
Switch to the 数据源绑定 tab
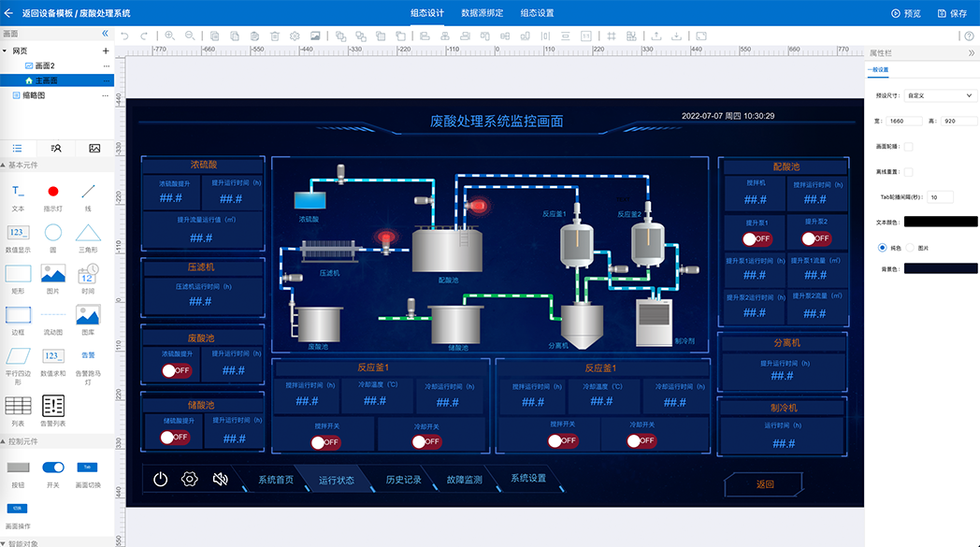click(483, 13)
